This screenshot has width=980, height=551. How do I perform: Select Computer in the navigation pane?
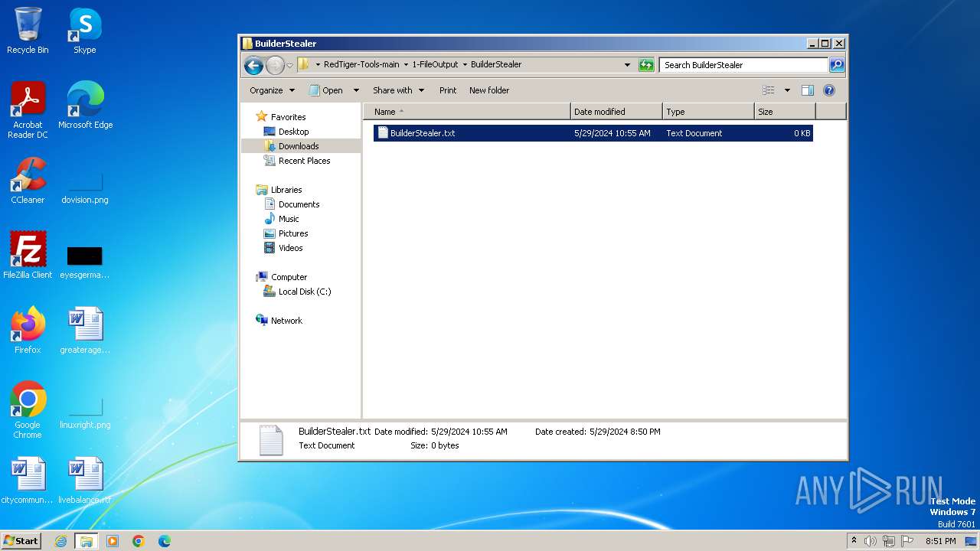pyautogui.click(x=289, y=277)
